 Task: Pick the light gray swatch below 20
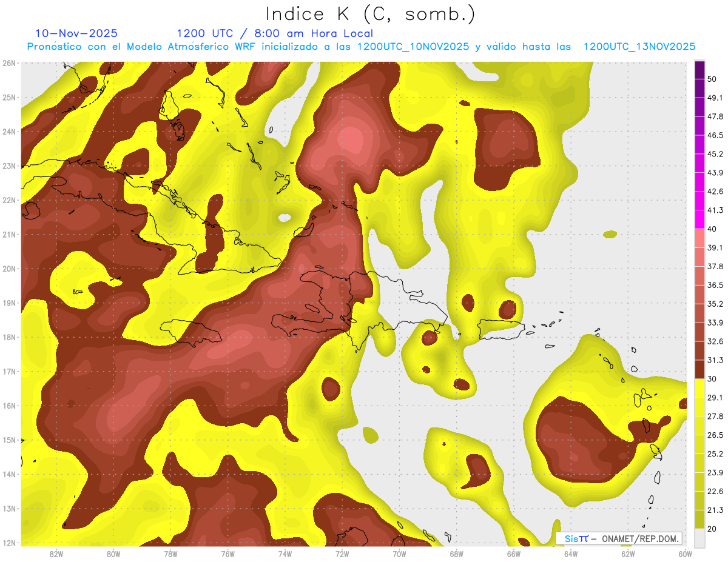699,538
